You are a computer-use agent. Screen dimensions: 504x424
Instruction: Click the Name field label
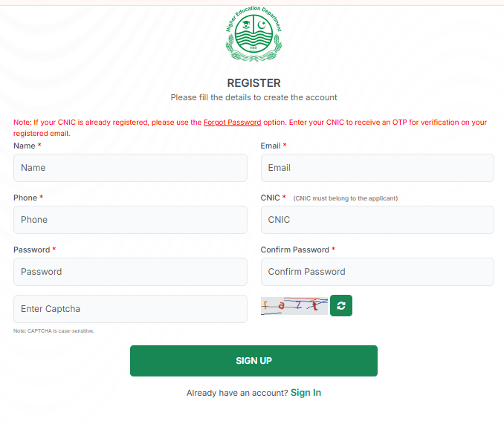pyautogui.click(x=25, y=146)
